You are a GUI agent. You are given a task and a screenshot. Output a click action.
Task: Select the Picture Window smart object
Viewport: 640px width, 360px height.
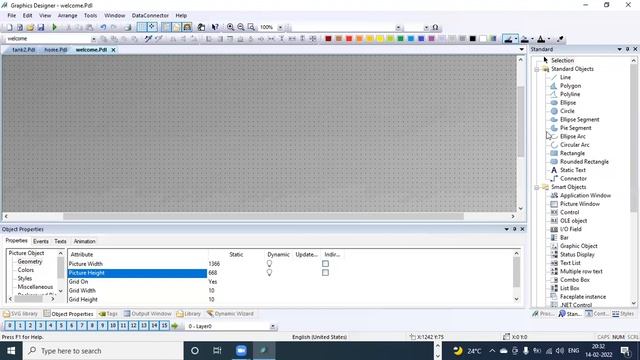[580, 204]
